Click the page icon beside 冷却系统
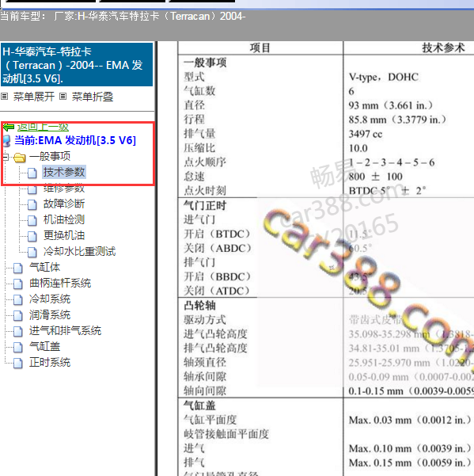 point(18,299)
